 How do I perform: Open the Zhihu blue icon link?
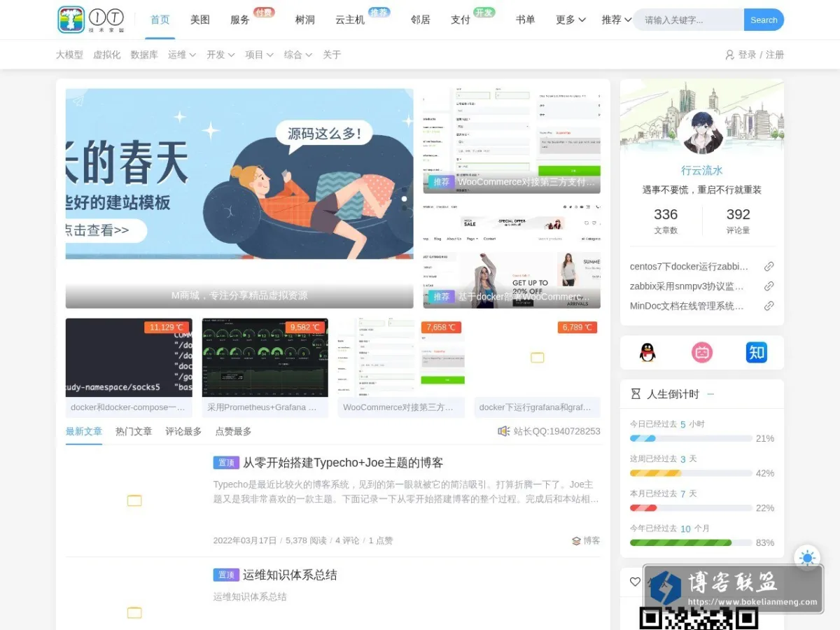click(x=757, y=352)
